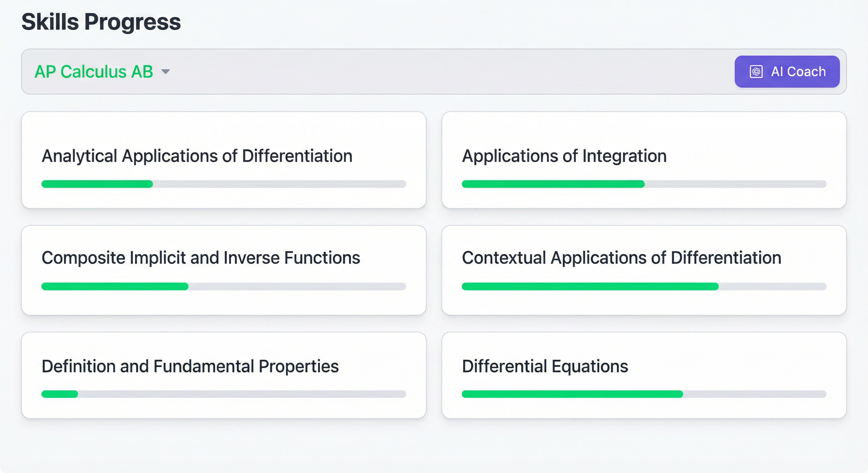Click the Differential Equations title text
The height and width of the screenshot is (473, 868).
[545, 366]
